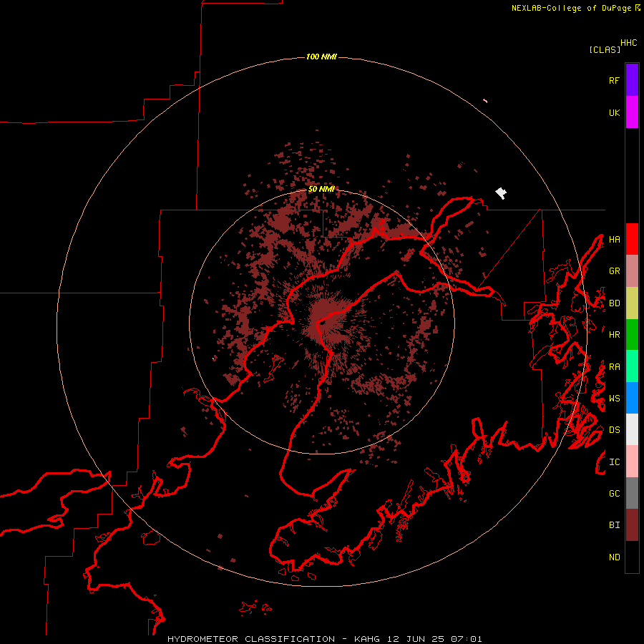Select the BI brown legend swatch
This screenshot has height=644, width=644.
click(x=632, y=525)
